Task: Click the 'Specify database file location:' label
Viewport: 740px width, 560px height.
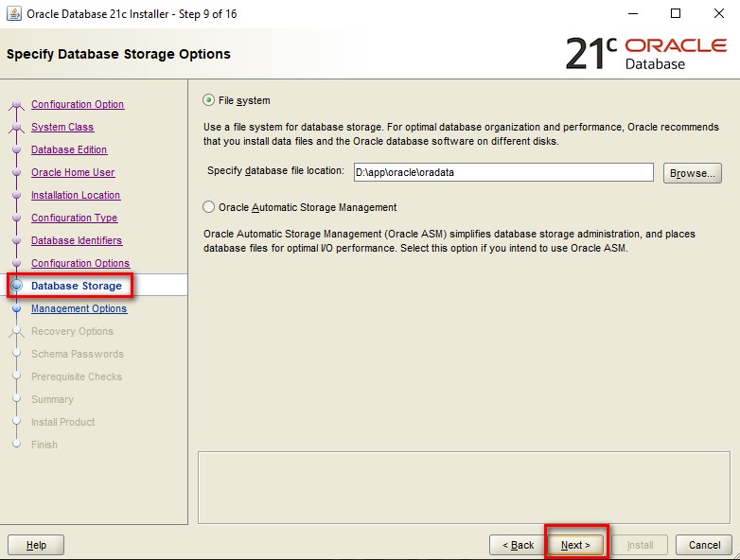Action: tap(275, 171)
